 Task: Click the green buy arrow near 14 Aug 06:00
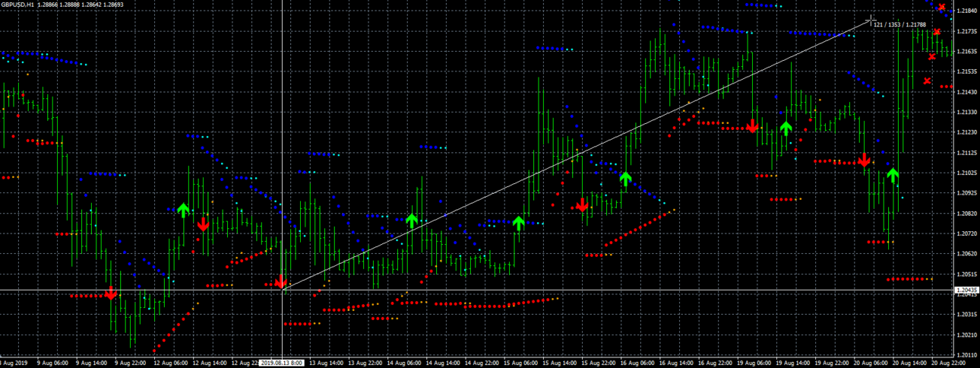pos(411,220)
